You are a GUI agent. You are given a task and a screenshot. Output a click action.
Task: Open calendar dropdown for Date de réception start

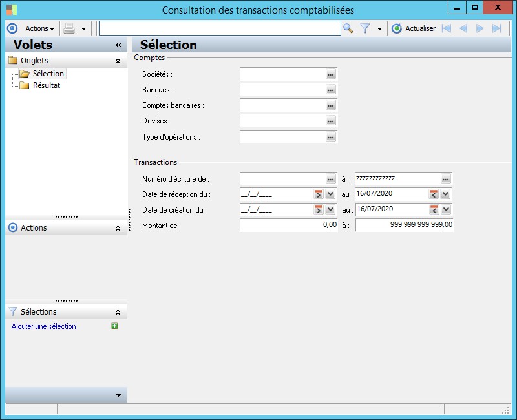331,194
